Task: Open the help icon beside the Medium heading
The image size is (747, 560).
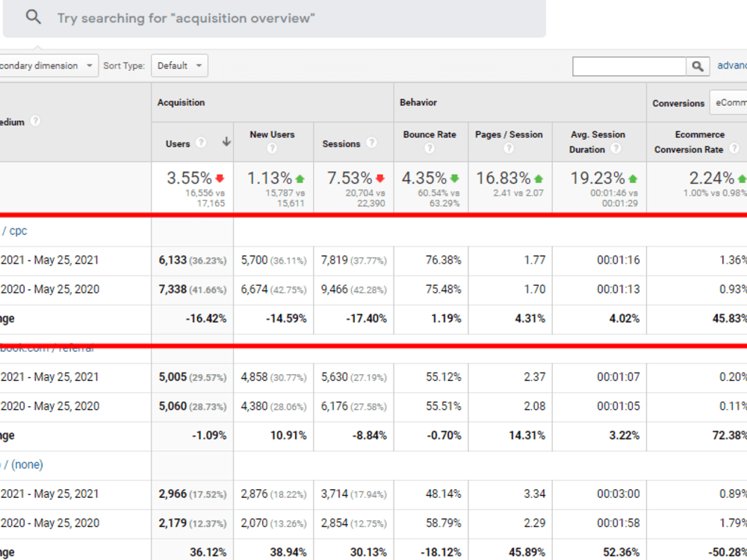Action: [35, 122]
